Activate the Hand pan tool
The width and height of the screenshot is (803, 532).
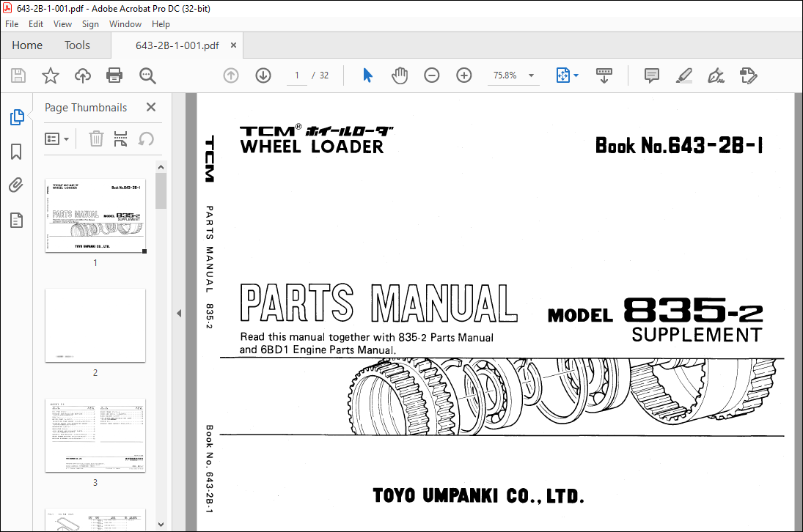coord(400,75)
